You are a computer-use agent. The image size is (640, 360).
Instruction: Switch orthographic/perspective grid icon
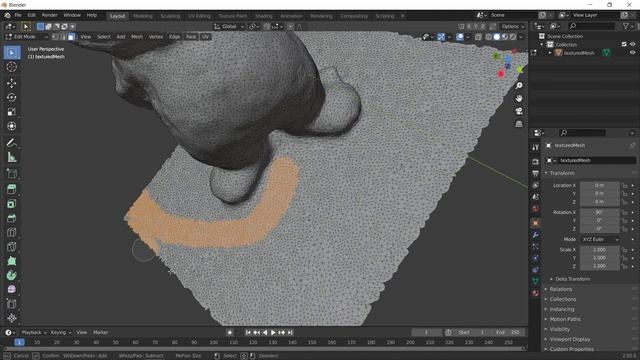[519, 124]
